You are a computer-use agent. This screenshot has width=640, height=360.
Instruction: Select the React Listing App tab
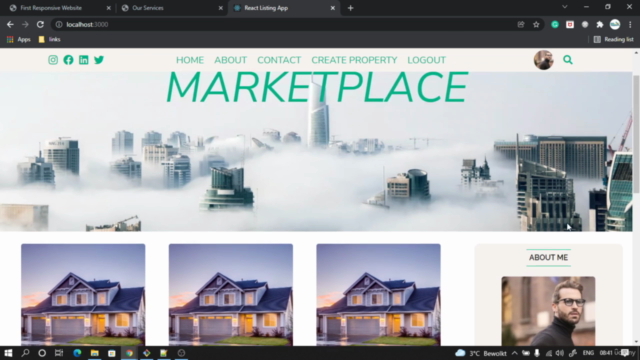coord(284,8)
